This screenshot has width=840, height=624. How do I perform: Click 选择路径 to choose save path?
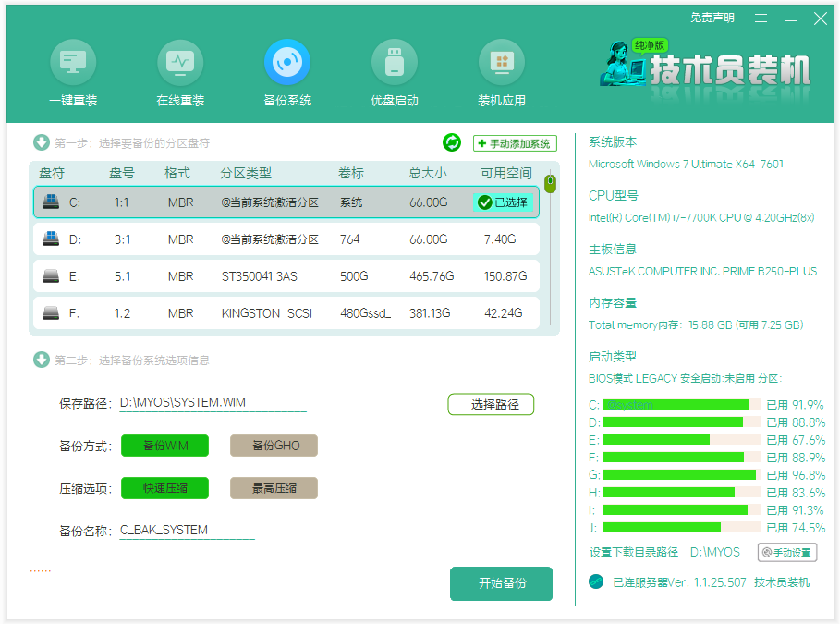click(x=491, y=404)
